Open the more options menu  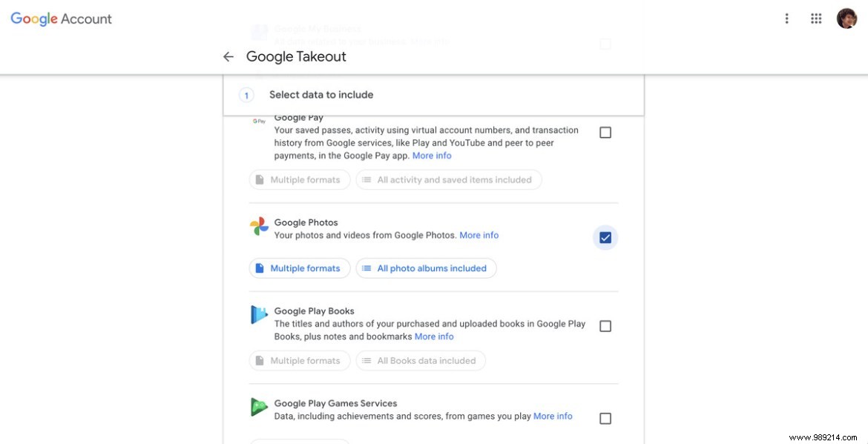(786, 18)
